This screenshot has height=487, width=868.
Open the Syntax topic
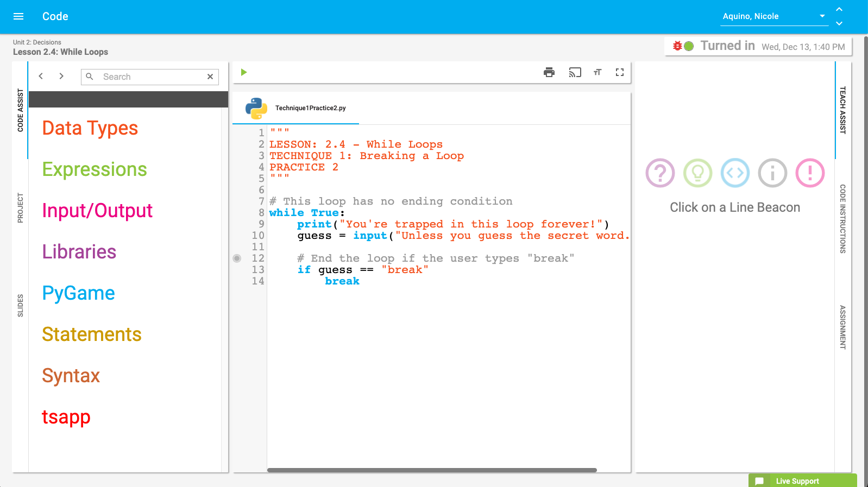click(x=71, y=376)
